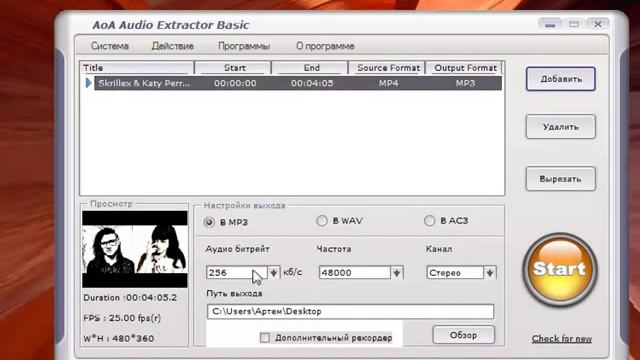Click the Start column header
Viewport: 640px width, 360px height.
234,68
